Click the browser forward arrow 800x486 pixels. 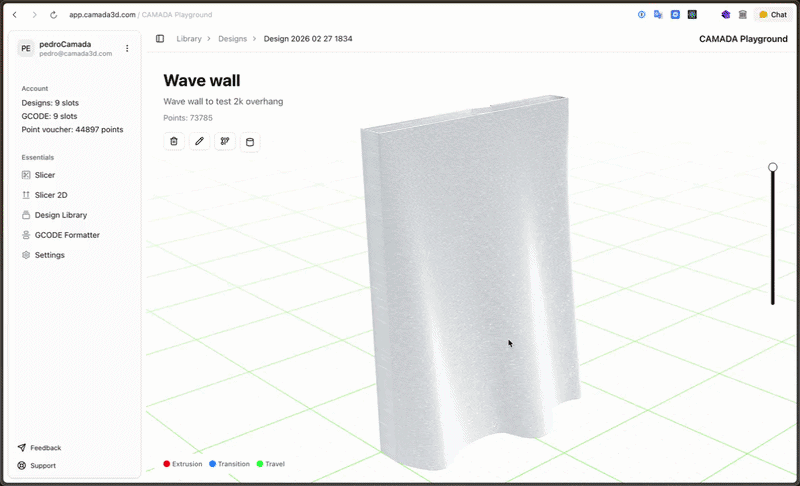click(34, 15)
